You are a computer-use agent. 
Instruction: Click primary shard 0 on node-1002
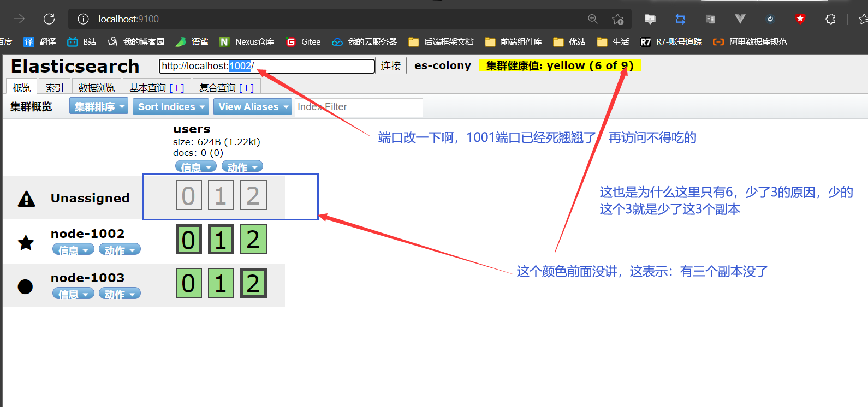pos(188,240)
